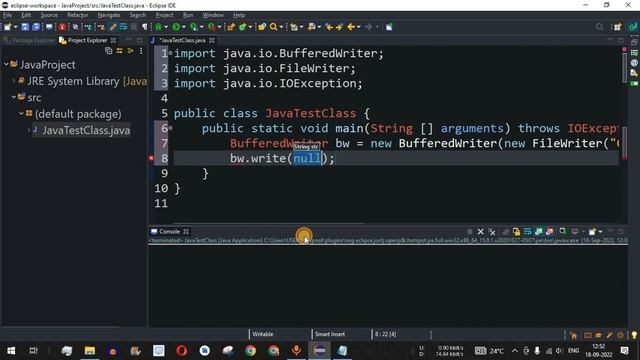Image resolution: width=640 pixels, height=360 pixels.
Task: Switch to the Package Explorer tab
Action: tap(29, 40)
